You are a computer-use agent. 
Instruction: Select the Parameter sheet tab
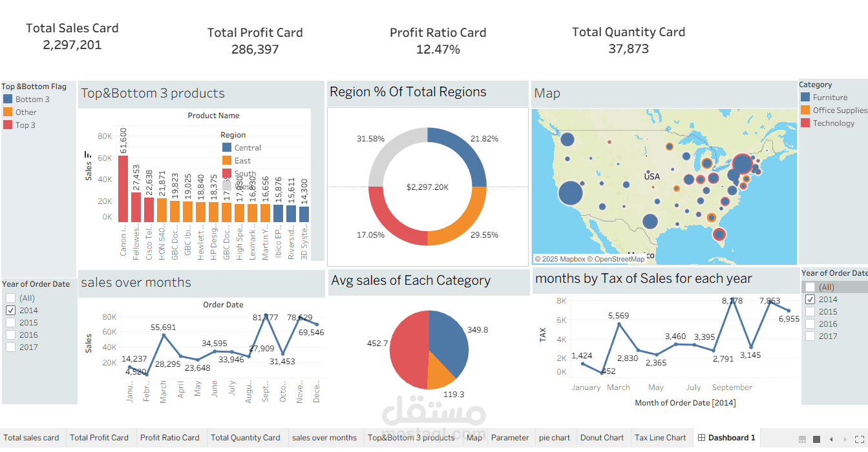coord(510,437)
